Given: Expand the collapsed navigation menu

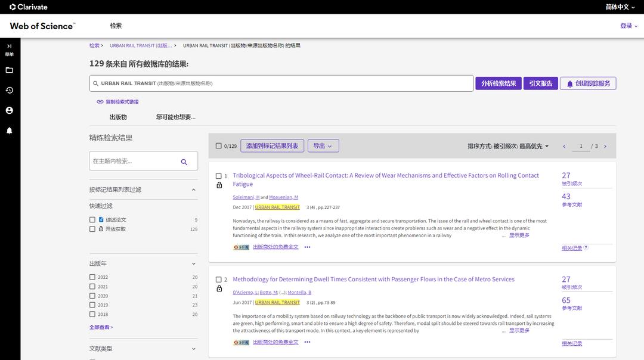Looking at the screenshot, I should [x=8, y=47].
